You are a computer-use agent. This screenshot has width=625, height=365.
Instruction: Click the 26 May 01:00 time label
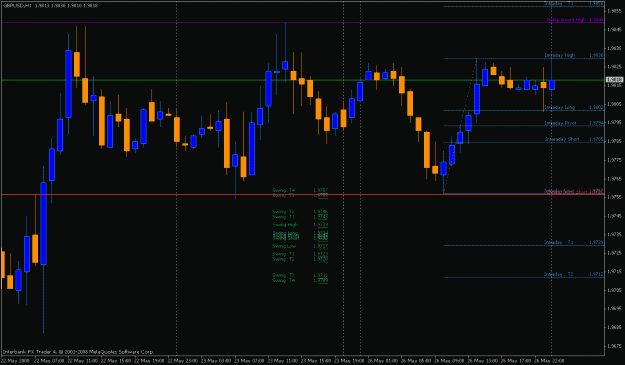(382, 361)
